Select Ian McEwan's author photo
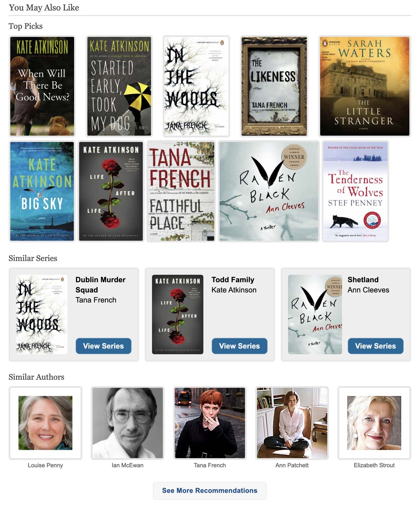The image size is (420, 515). coord(128,423)
